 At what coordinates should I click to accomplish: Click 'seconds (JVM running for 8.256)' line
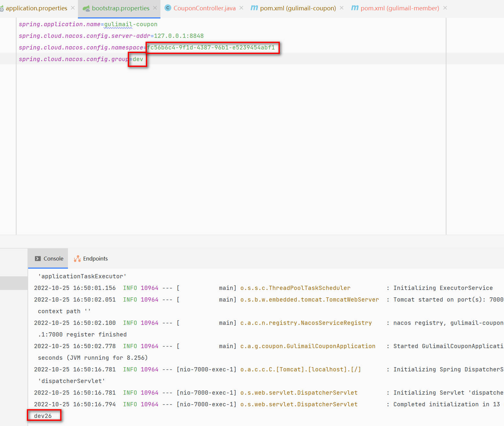tap(93, 358)
